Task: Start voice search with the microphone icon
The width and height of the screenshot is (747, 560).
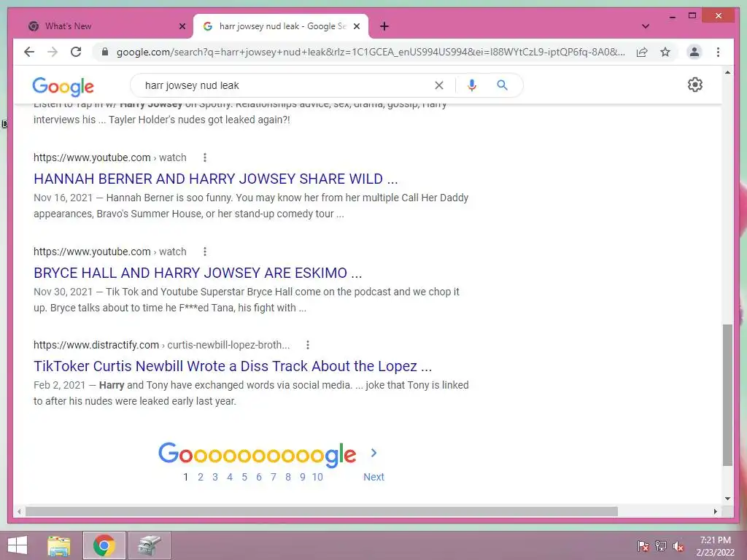Action: point(472,85)
